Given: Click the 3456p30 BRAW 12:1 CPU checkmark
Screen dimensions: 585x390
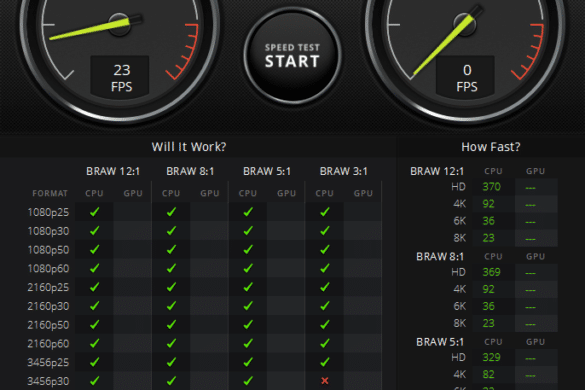Looking at the screenshot, I should pyautogui.click(x=95, y=381).
